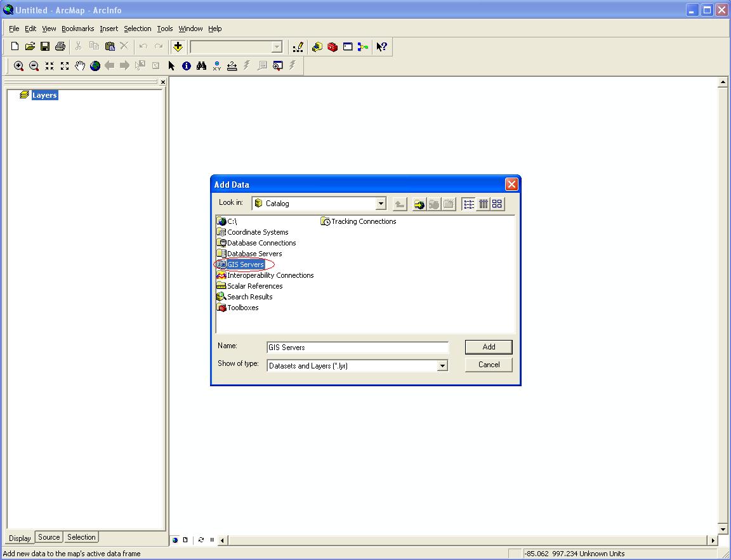Switch Add Data to List view

(468, 204)
